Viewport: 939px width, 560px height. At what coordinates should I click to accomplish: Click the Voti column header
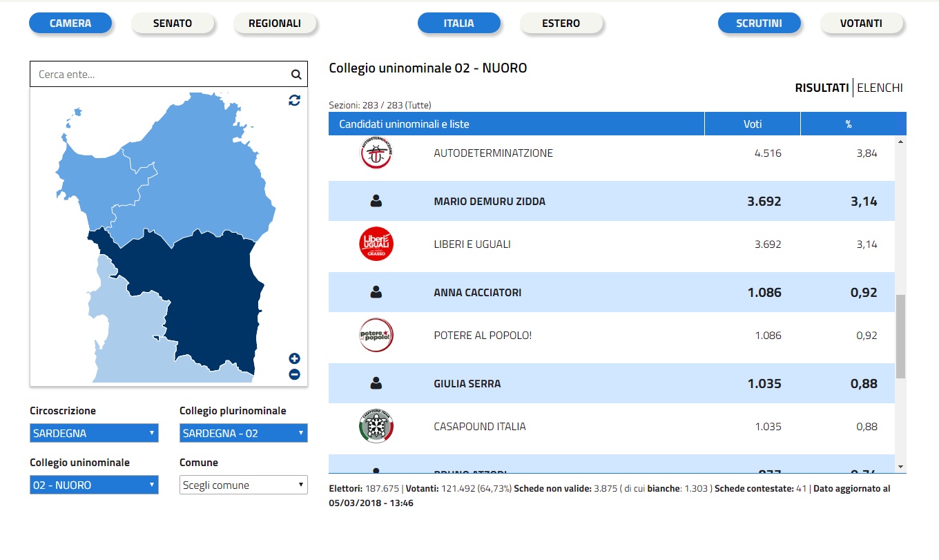753,124
